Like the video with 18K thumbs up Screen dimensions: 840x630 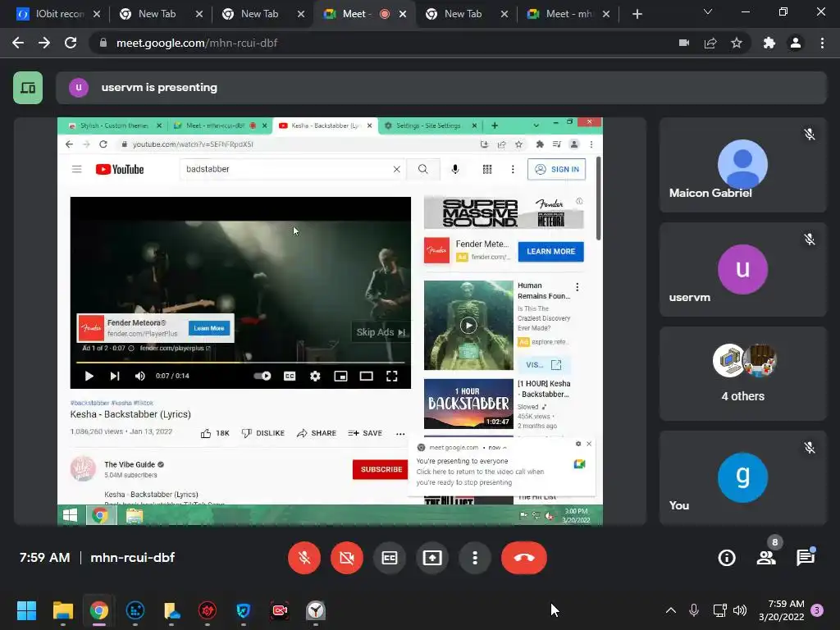point(215,433)
